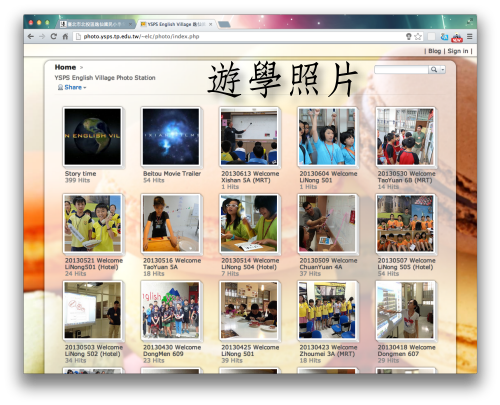Expand the Share dropdown
The height and width of the screenshot is (405, 500).
coord(72,87)
